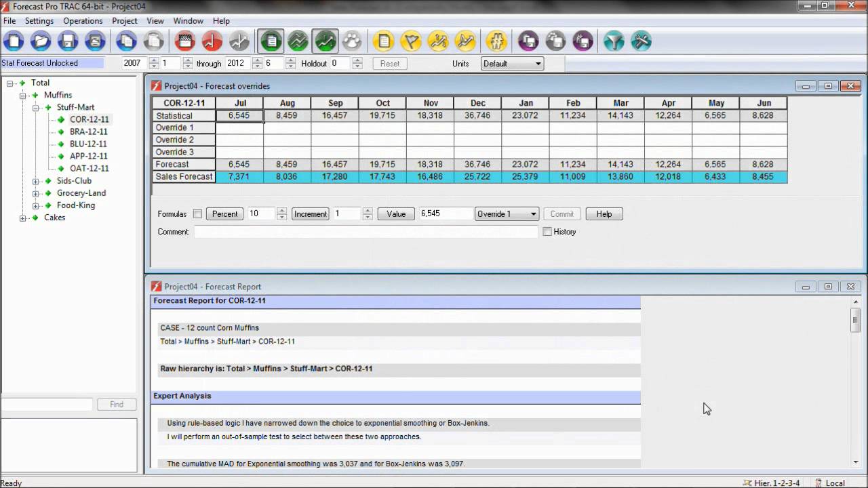The height and width of the screenshot is (488, 868).
Task: Open the Operations menu
Action: coord(83,21)
